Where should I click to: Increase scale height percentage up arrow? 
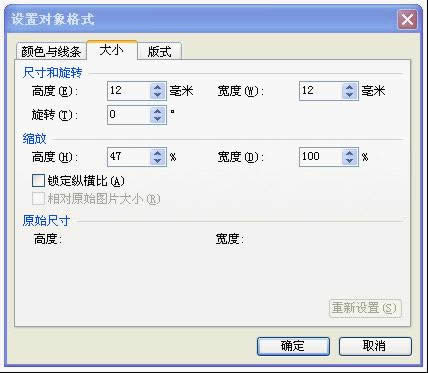pos(158,153)
